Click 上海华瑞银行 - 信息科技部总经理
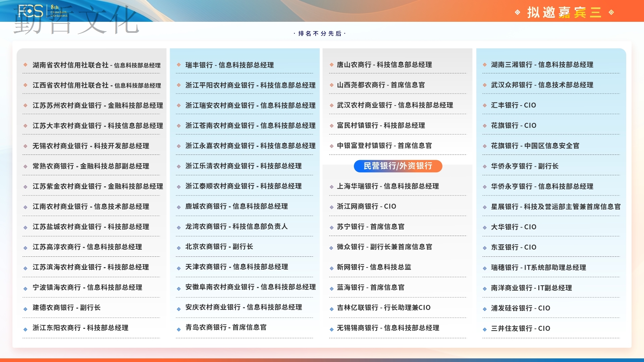 click(x=388, y=186)
